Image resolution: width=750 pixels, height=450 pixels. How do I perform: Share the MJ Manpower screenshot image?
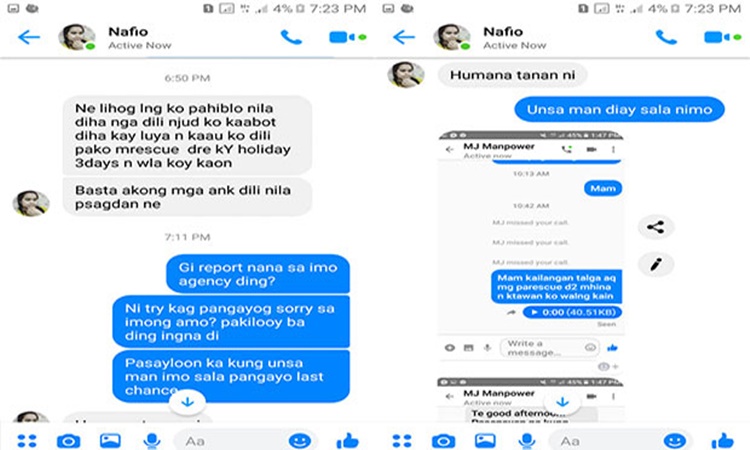(656, 227)
